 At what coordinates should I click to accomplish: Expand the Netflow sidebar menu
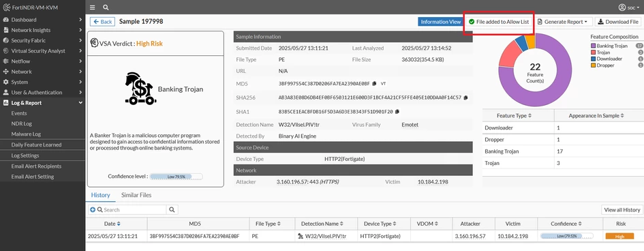pyautogui.click(x=42, y=61)
